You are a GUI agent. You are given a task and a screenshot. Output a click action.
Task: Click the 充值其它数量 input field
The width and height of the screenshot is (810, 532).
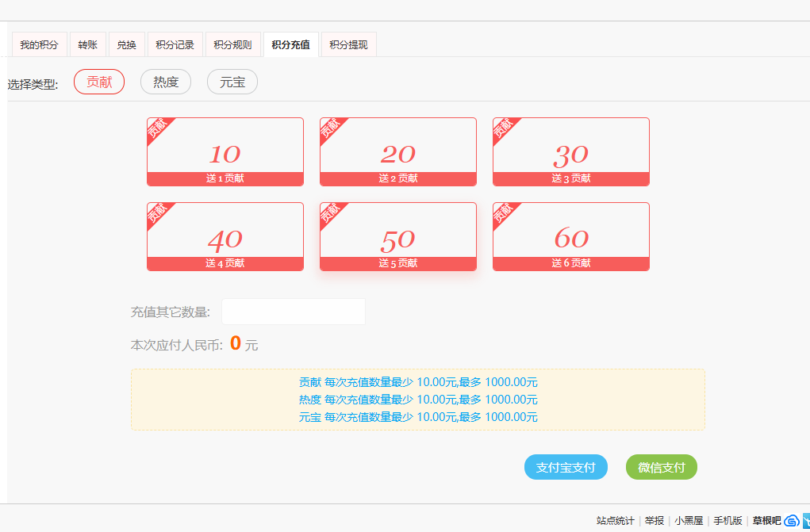[x=293, y=311]
